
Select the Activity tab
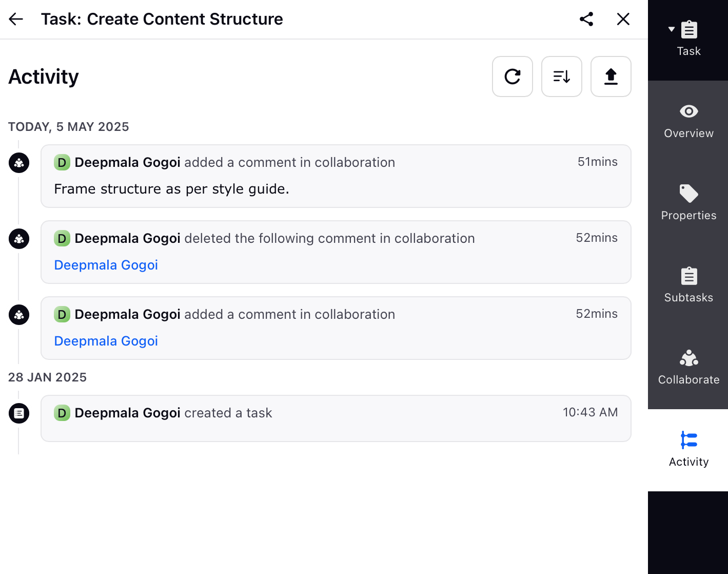point(688,450)
